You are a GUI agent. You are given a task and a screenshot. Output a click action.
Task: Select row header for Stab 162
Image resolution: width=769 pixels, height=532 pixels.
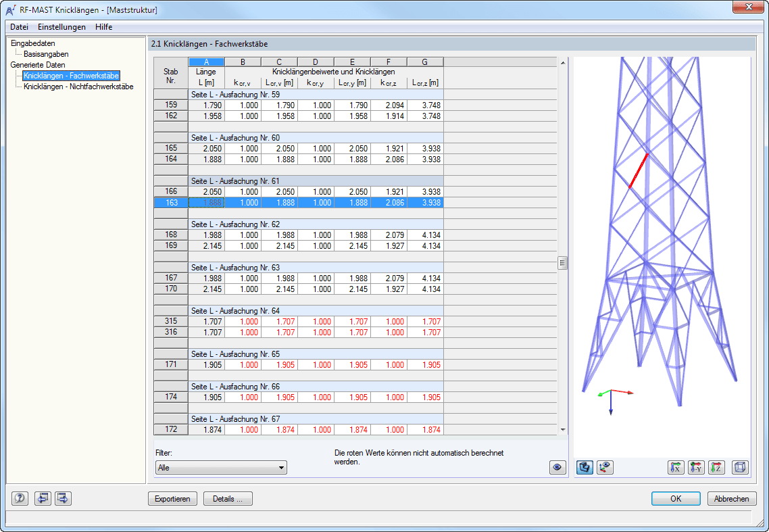(x=171, y=116)
